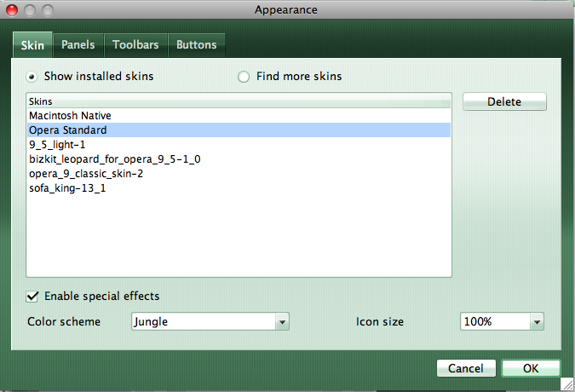
Task: Click the Skins column header
Action: 239,101
